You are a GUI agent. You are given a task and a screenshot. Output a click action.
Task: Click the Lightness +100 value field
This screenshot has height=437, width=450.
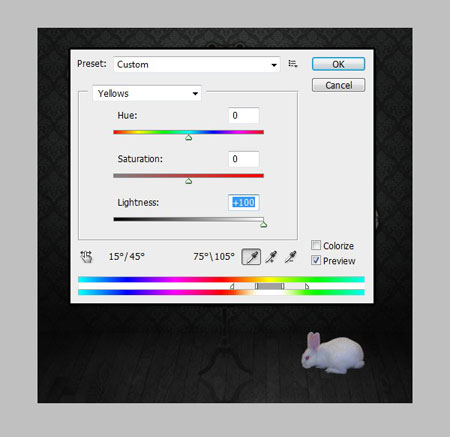pyautogui.click(x=244, y=202)
